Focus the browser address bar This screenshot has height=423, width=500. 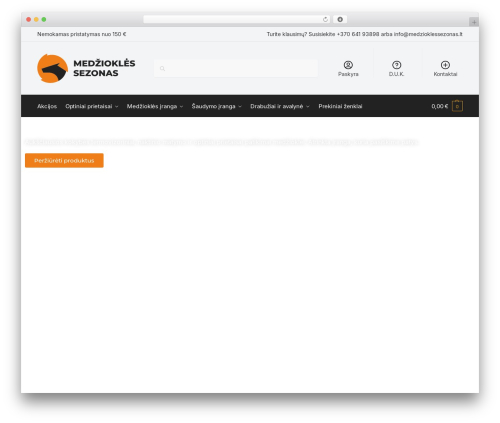tap(237, 19)
